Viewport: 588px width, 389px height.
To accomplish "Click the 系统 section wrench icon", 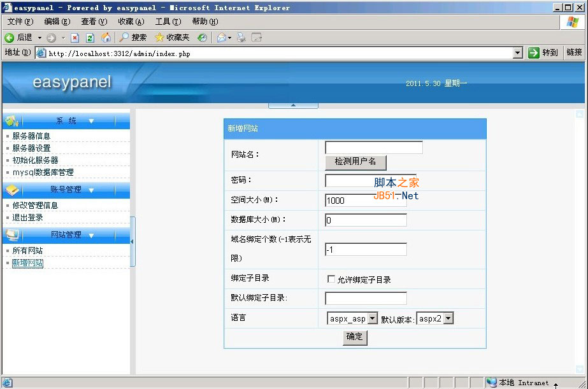I will [x=11, y=121].
